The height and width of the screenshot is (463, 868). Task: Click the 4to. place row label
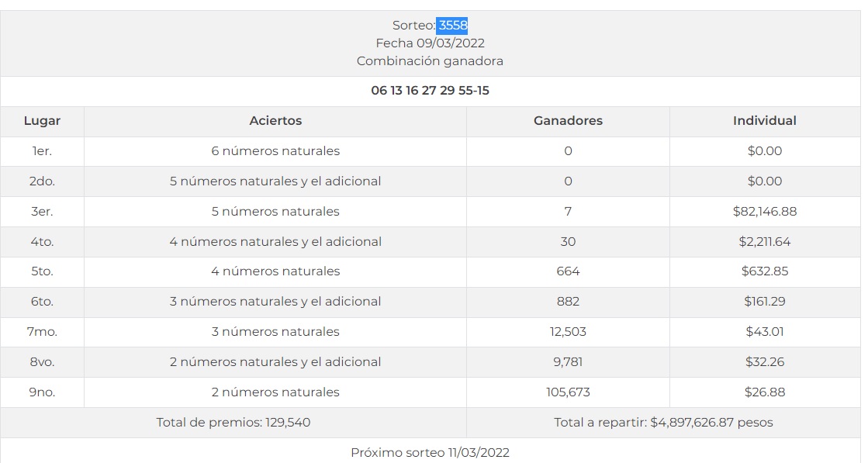42,242
